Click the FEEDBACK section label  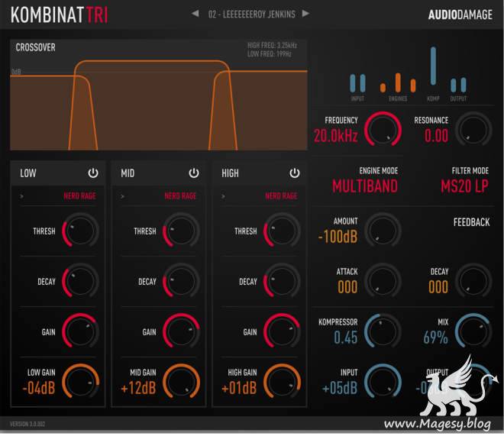pos(471,222)
